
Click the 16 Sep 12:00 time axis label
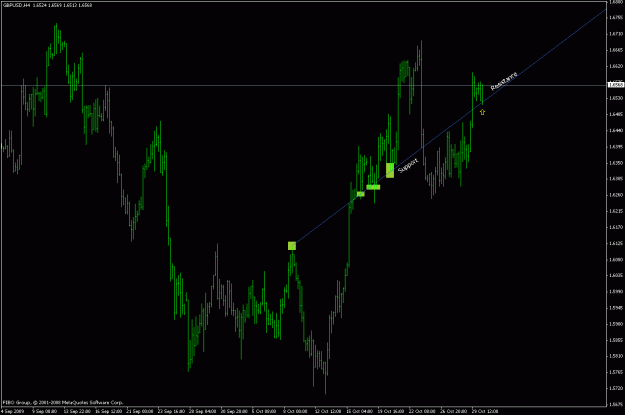point(108,411)
